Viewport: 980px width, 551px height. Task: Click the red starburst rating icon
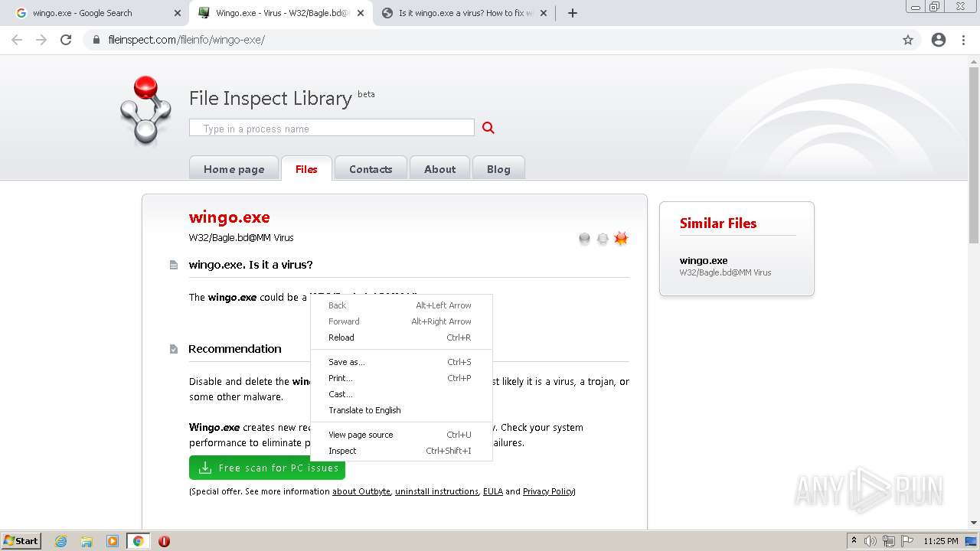[x=621, y=239]
